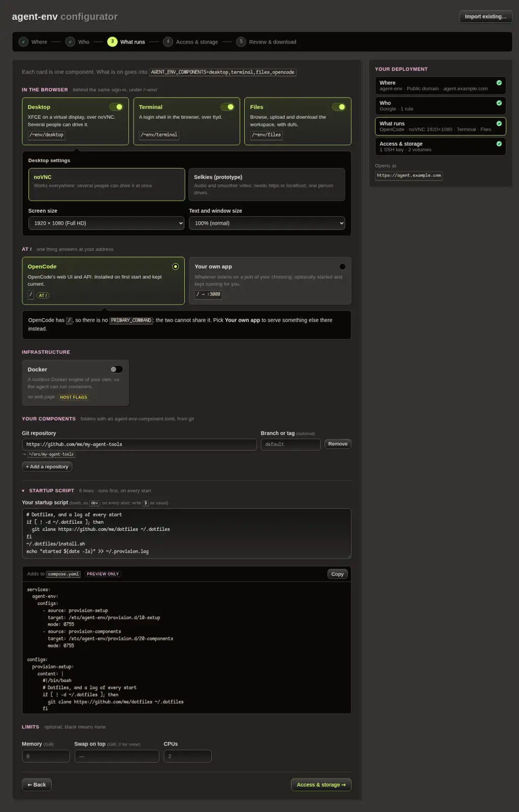Remove the git repository row
The image size is (519, 812).
coord(338,444)
